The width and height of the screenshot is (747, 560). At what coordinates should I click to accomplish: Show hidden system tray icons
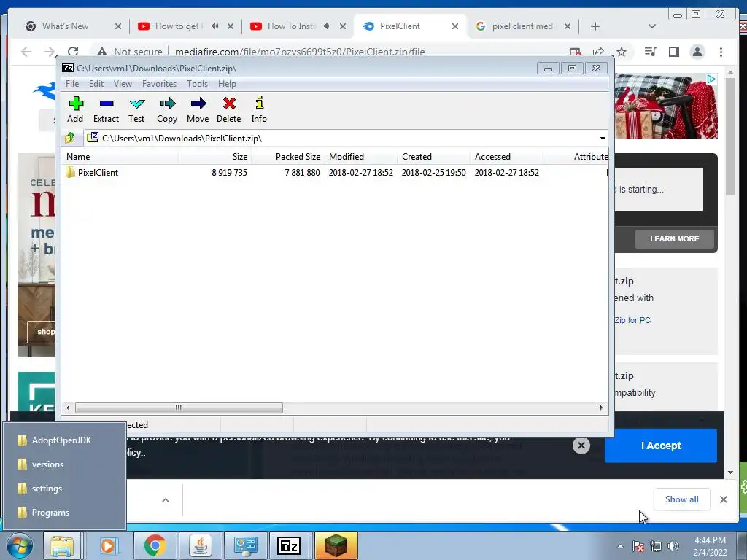(620, 546)
